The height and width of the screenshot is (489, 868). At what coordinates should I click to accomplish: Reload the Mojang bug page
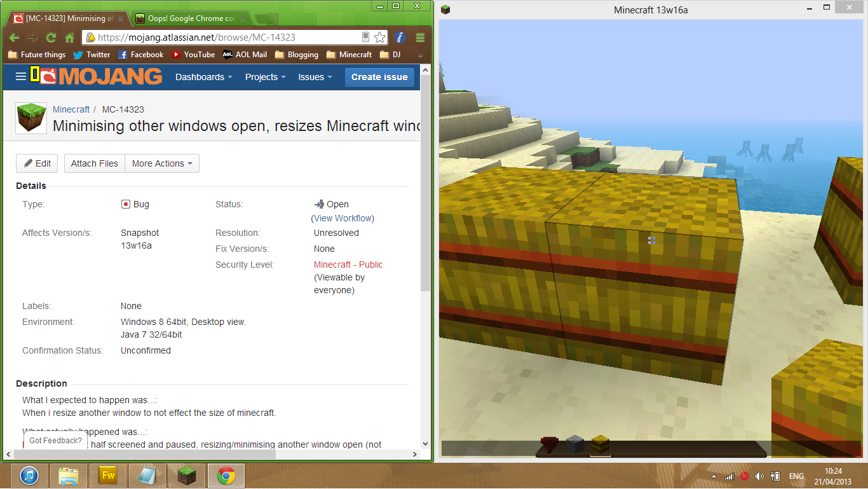[x=51, y=38]
